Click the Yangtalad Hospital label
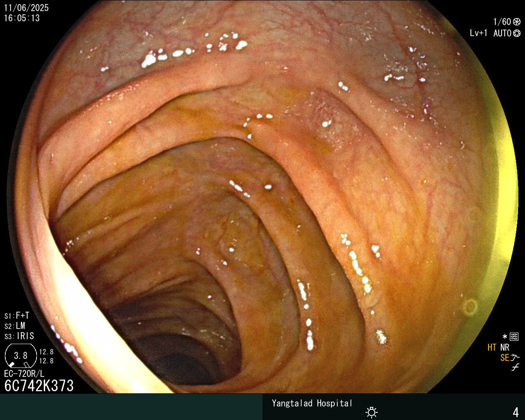 [x=312, y=404]
